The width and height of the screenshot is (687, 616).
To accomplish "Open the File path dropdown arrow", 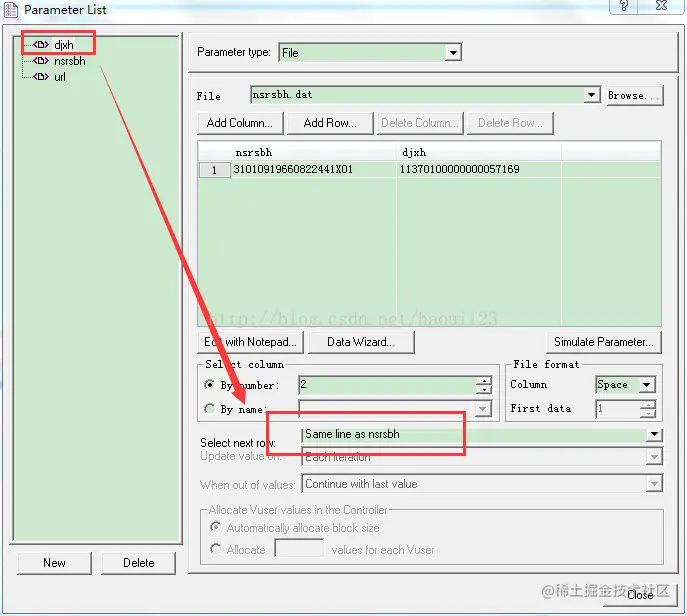I will [x=591, y=95].
